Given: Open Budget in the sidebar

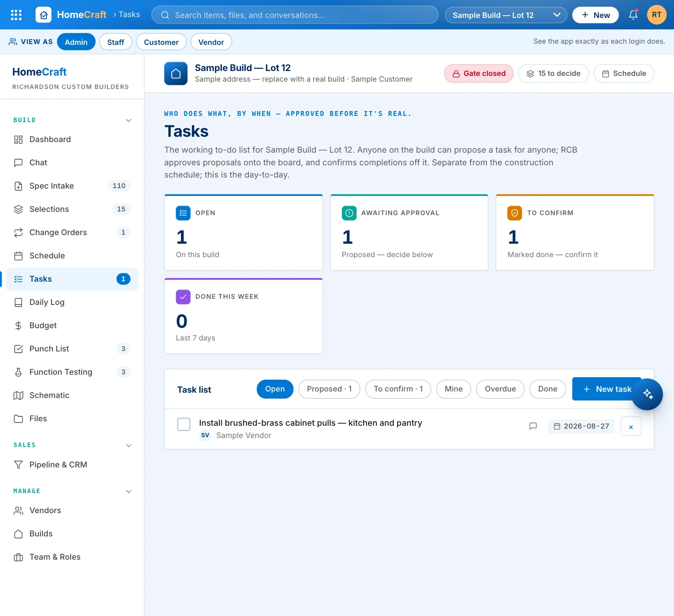Looking at the screenshot, I should [72, 326].
